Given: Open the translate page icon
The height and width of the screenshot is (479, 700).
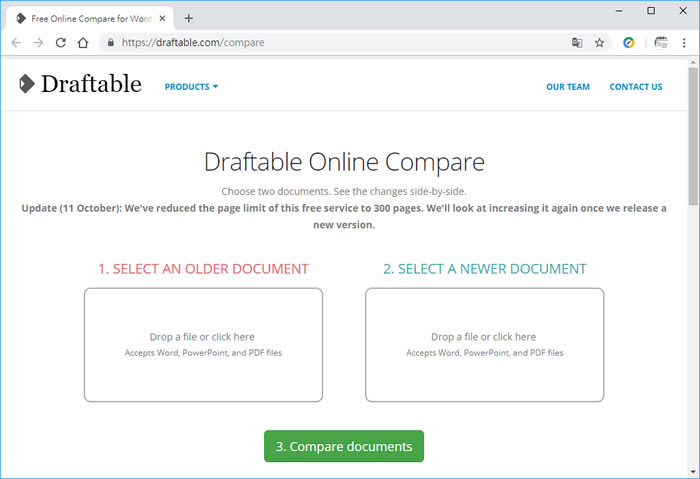Looking at the screenshot, I should 577,43.
